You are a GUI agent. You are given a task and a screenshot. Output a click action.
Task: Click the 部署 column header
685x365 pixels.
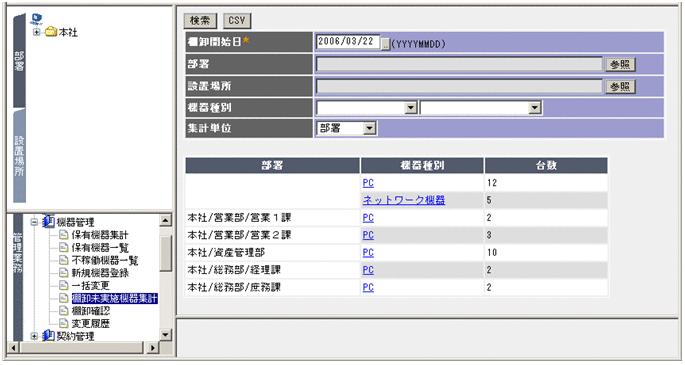273,165
